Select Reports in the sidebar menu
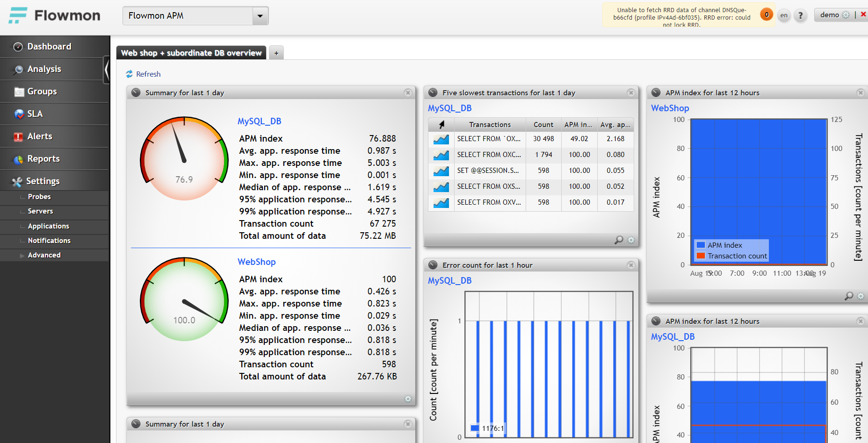The image size is (868, 443). [18, 158]
